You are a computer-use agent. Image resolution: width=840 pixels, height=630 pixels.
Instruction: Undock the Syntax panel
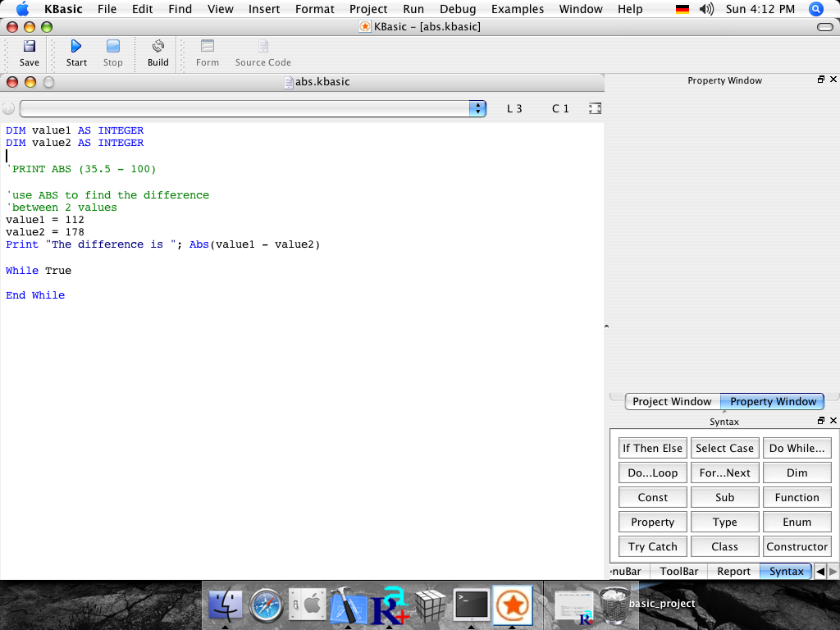tap(820, 421)
